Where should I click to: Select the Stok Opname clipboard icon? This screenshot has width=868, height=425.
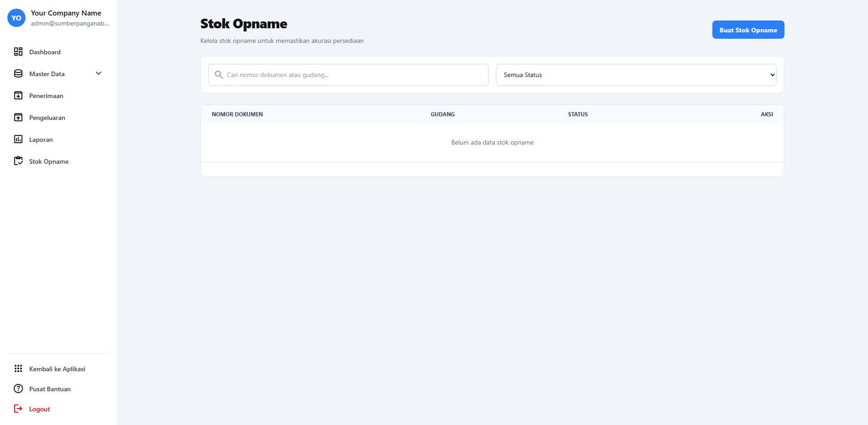pos(18,161)
